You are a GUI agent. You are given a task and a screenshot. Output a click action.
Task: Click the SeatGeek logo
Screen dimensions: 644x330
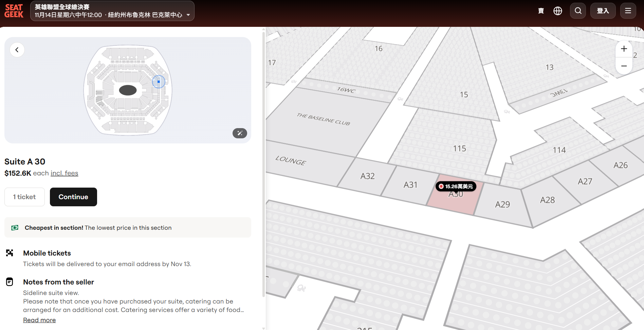click(14, 11)
